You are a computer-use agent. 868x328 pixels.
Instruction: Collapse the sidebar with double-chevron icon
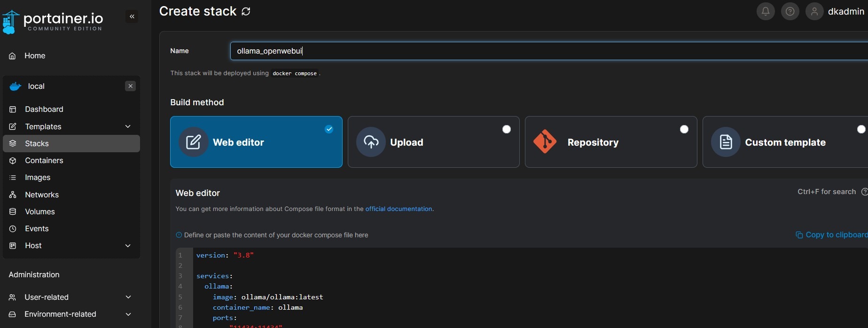click(132, 17)
